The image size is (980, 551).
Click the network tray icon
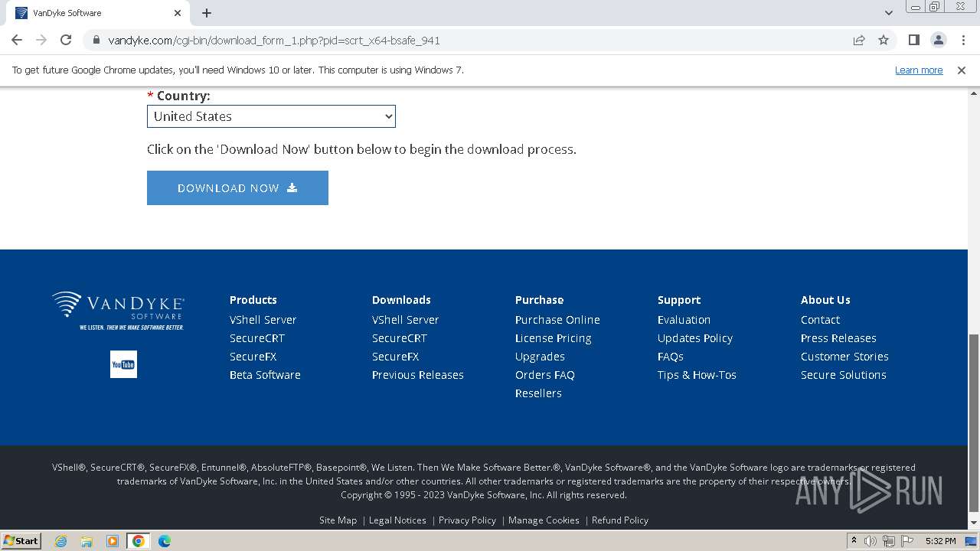coord(889,541)
